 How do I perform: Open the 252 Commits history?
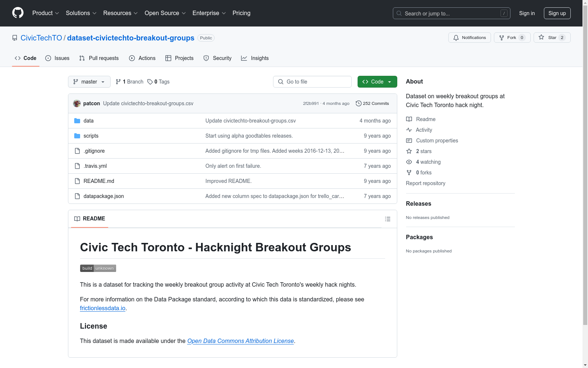(372, 103)
